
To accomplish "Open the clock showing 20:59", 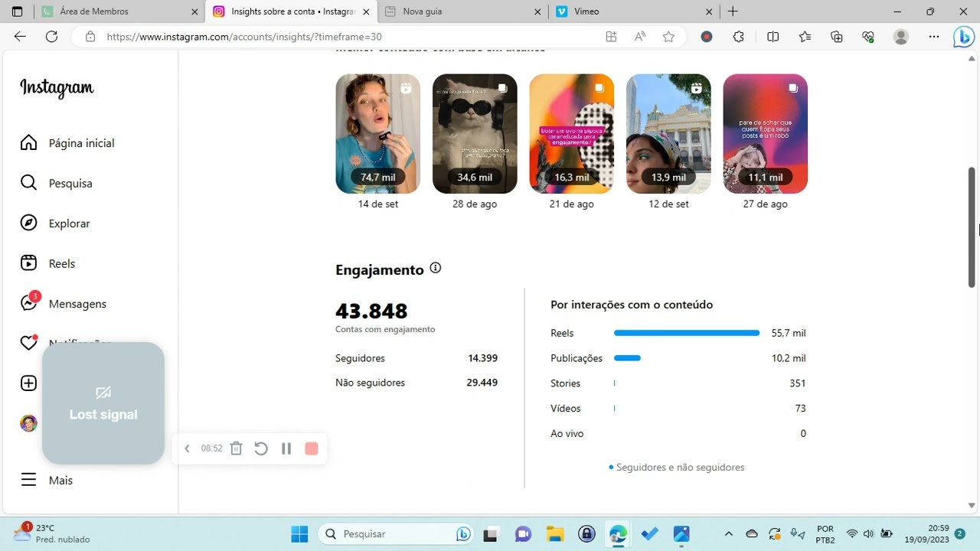I will click(x=926, y=533).
